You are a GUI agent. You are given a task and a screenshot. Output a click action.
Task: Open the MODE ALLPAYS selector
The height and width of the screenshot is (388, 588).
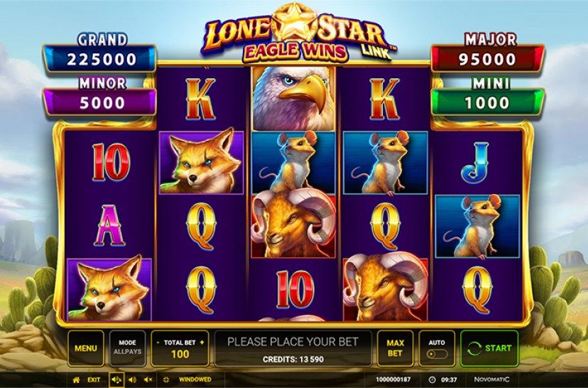point(128,347)
